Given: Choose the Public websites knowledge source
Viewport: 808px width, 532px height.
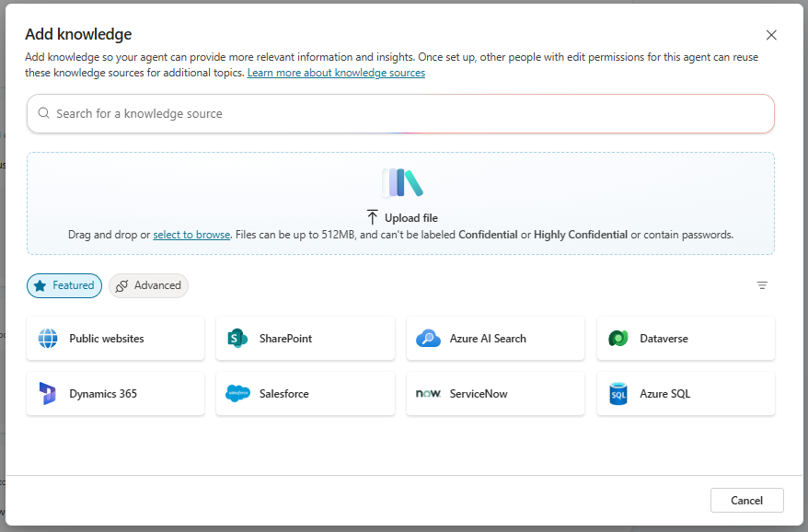Looking at the screenshot, I should [115, 339].
